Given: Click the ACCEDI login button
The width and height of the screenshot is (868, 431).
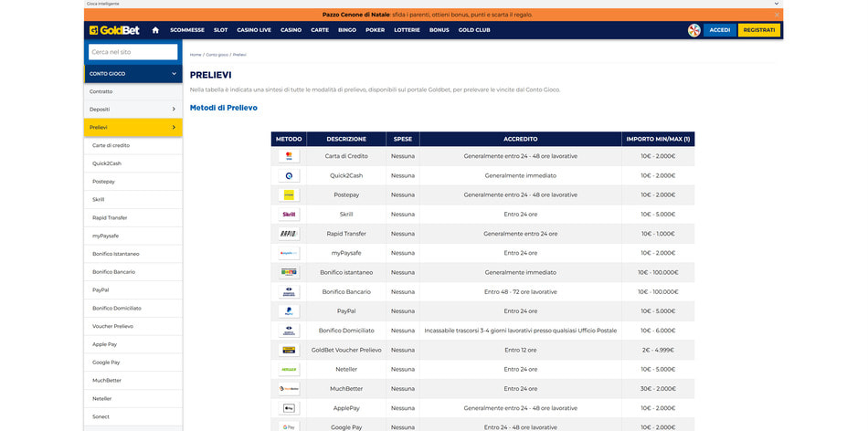Looking at the screenshot, I should coord(720,30).
